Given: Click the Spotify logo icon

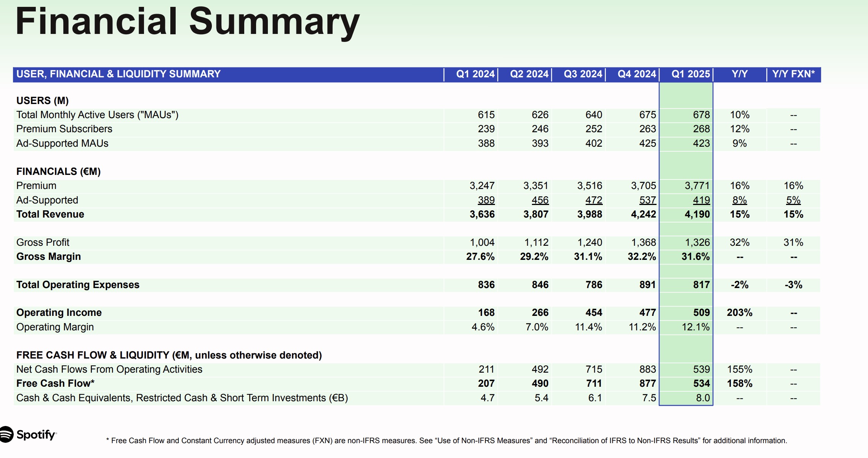Looking at the screenshot, I should 6,434.
